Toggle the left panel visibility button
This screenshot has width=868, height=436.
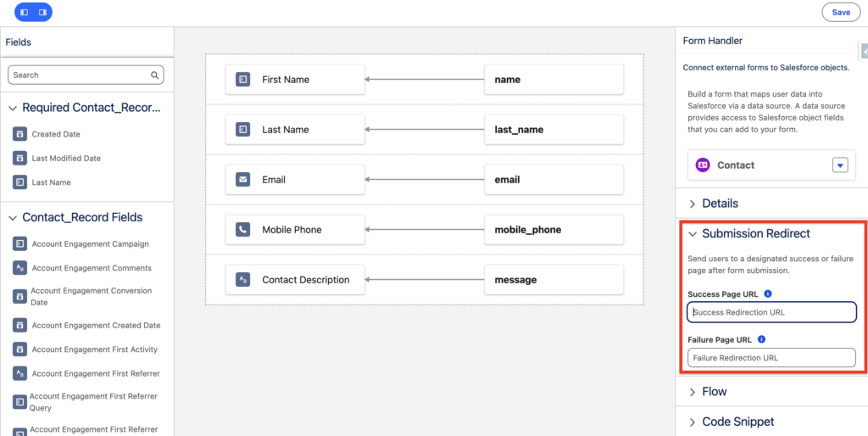[24, 13]
